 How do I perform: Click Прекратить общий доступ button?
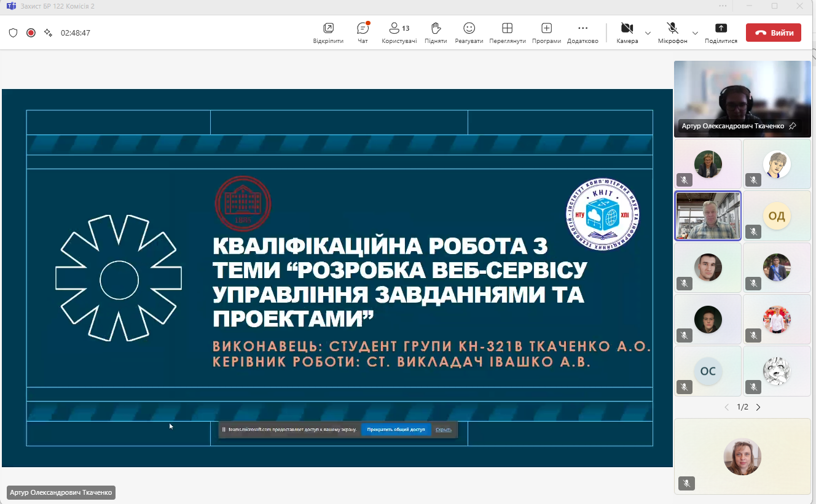pos(396,430)
